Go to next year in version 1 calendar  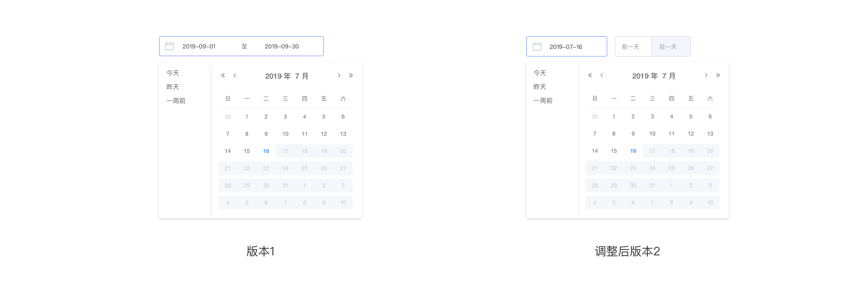click(351, 76)
